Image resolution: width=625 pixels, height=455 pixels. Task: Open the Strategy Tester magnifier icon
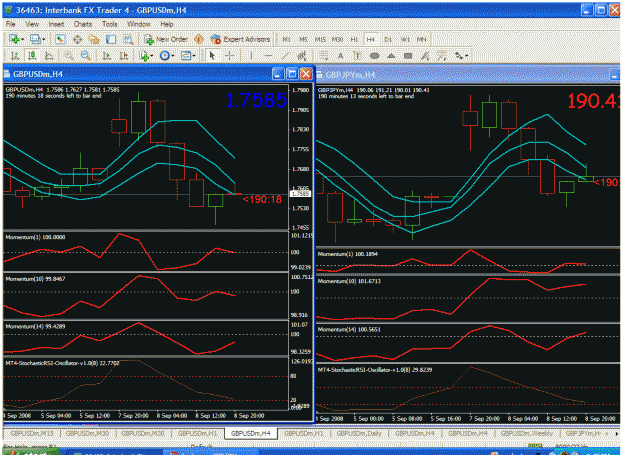click(128, 39)
